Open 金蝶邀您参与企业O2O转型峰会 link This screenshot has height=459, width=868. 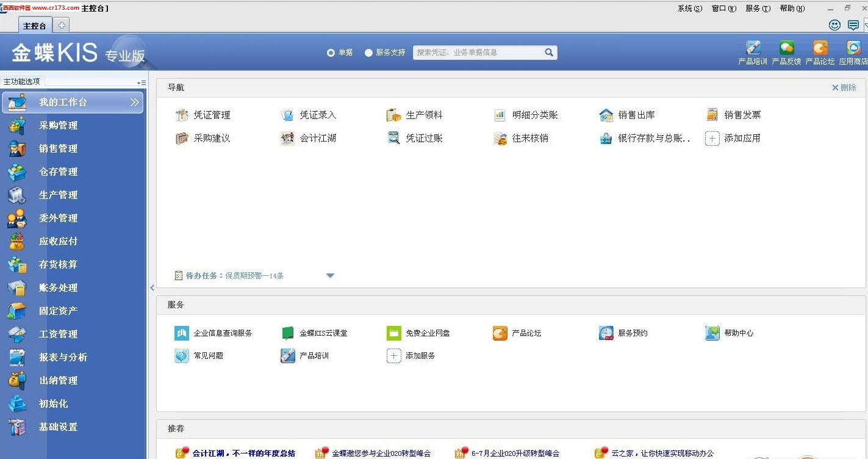tap(381, 454)
